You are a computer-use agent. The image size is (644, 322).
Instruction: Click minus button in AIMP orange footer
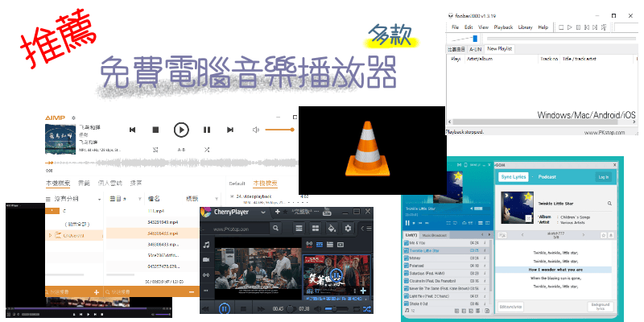point(192,292)
